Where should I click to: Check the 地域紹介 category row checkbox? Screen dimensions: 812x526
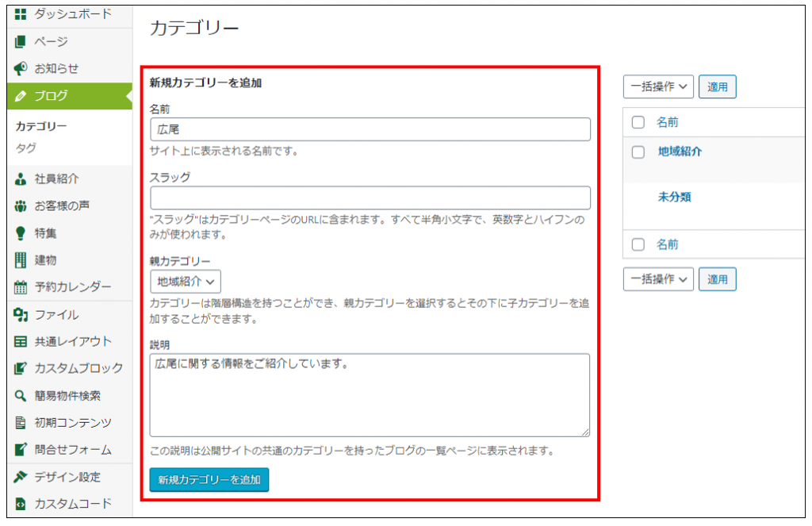point(638,152)
